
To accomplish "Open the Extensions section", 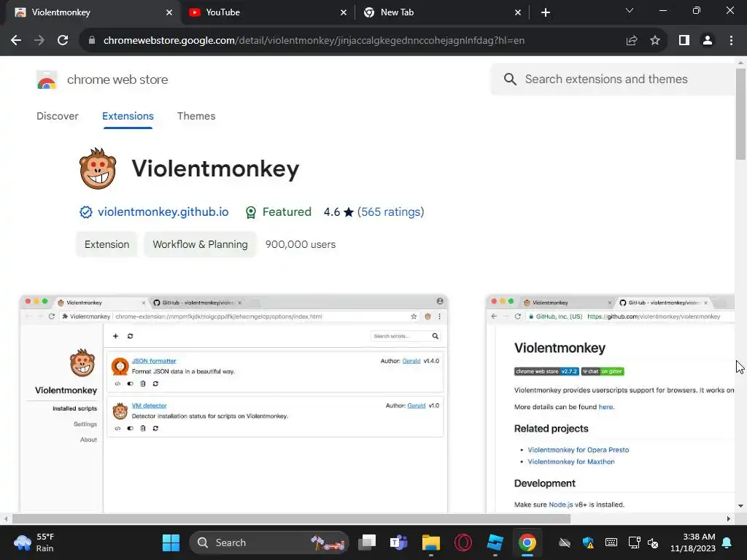I will click(x=128, y=116).
